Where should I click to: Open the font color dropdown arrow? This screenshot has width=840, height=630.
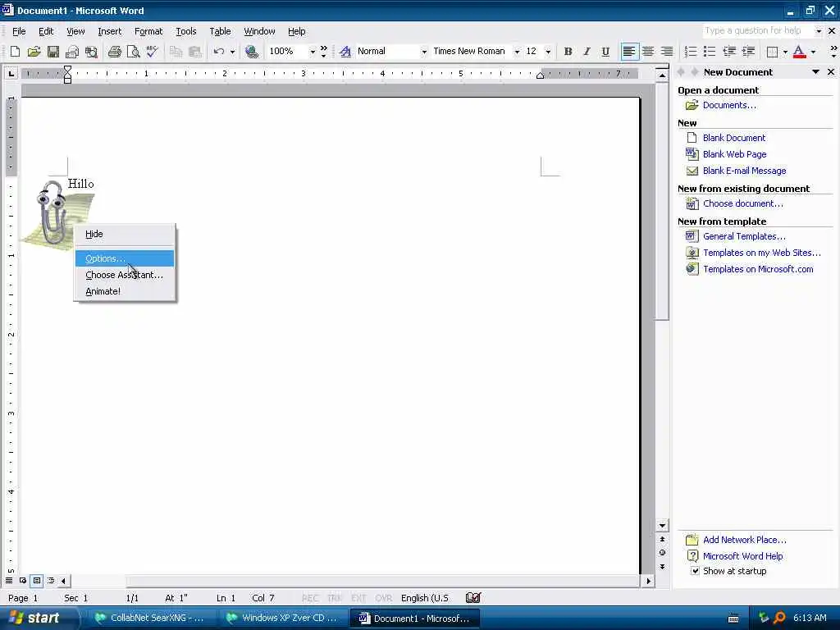click(813, 52)
